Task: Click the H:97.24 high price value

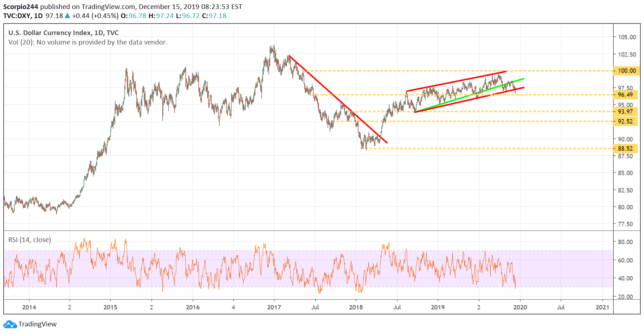Action: (161, 16)
